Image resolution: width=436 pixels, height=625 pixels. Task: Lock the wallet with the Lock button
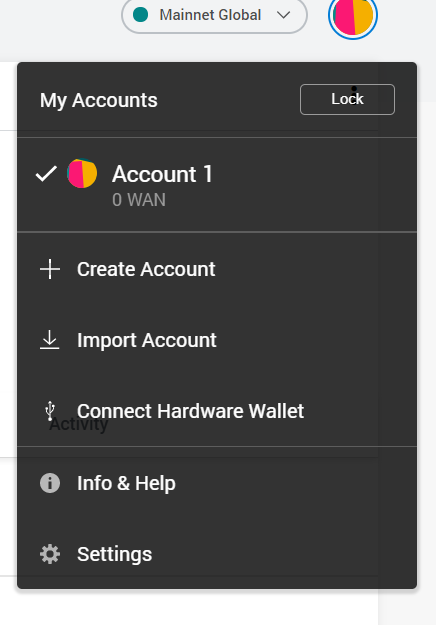[x=348, y=99]
